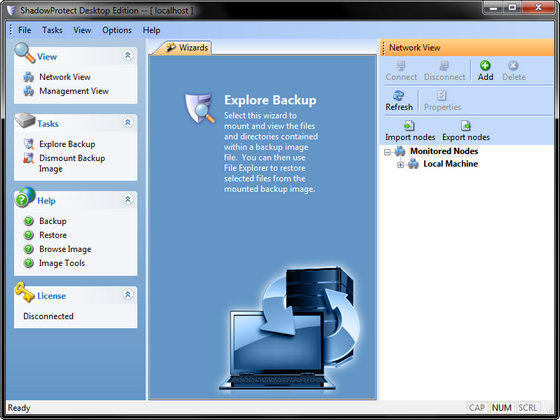Image resolution: width=560 pixels, height=420 pixels.
Task: Click the Explore Backup wizard heading
Action: pyautogui.click(x=270, y=100)
